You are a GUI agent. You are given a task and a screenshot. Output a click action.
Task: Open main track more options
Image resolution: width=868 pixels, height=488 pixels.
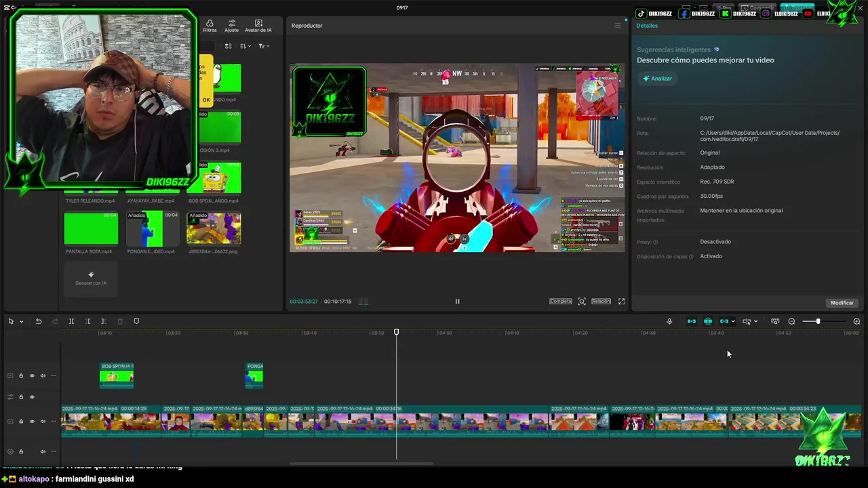pos(54,422)
